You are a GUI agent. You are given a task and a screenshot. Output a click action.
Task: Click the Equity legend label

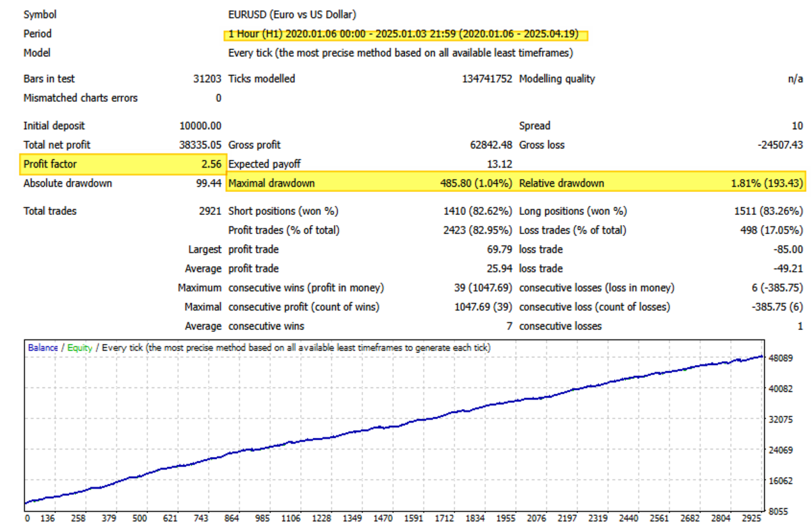pos(79,348)
